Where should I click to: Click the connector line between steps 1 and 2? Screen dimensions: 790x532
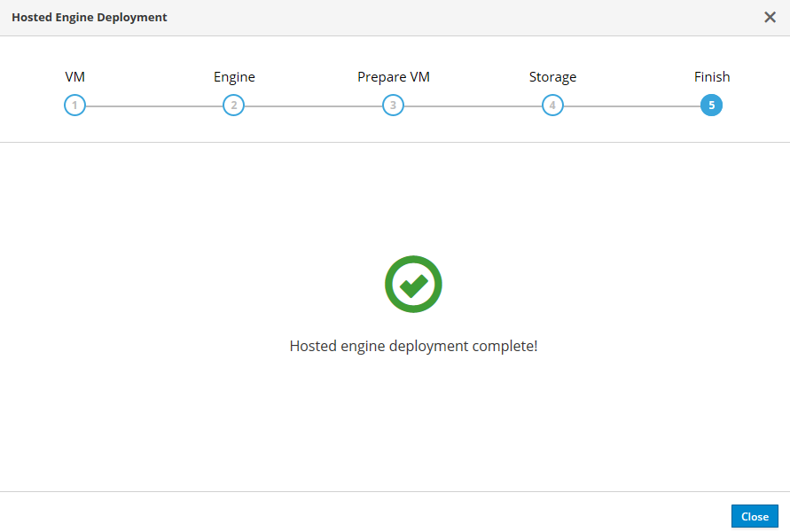(154, 106)
